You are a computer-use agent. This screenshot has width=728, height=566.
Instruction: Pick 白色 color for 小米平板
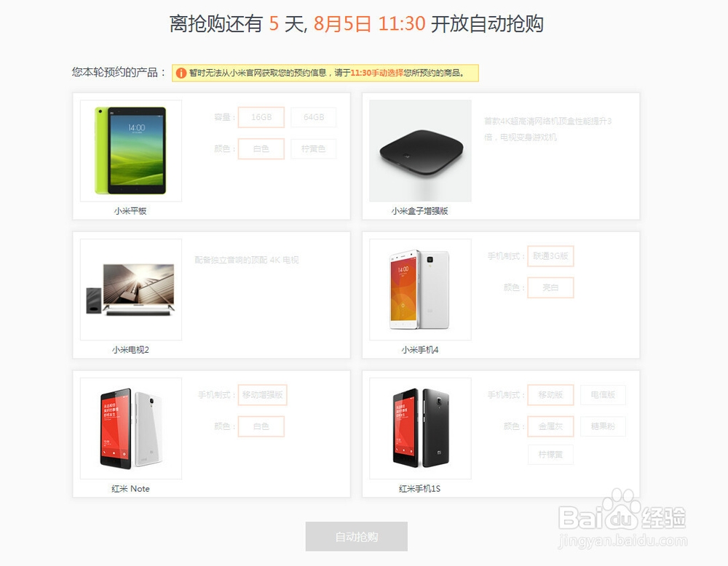(x=261, y=149)
